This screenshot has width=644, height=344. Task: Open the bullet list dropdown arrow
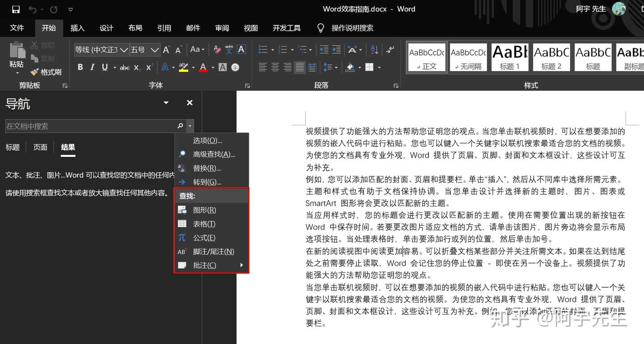[x=273, y=50]
